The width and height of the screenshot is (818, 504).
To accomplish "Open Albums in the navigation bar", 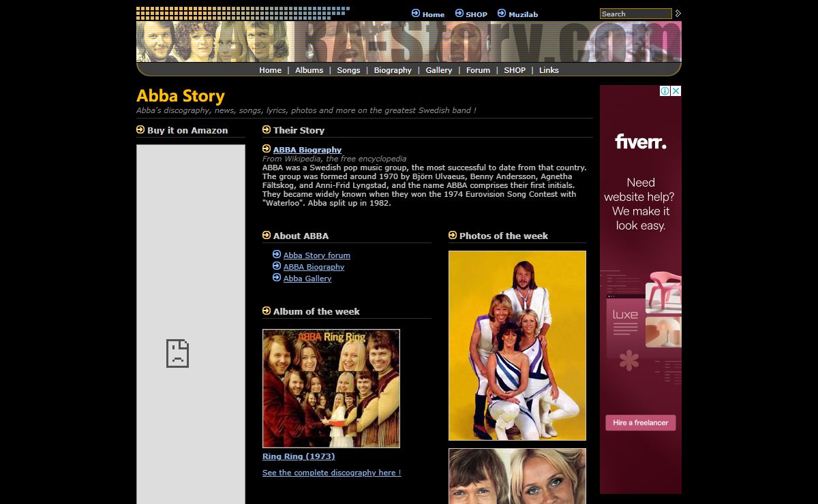I will pos(309,70).
